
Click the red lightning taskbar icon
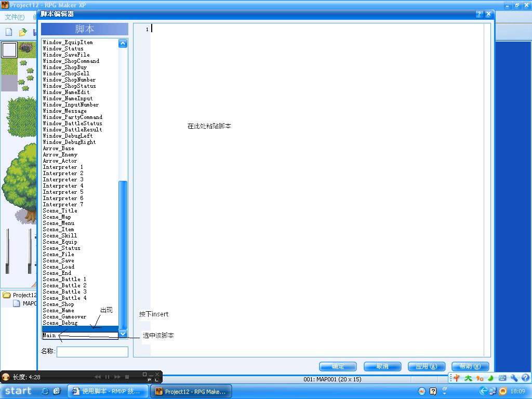click(x=421, y=391)
